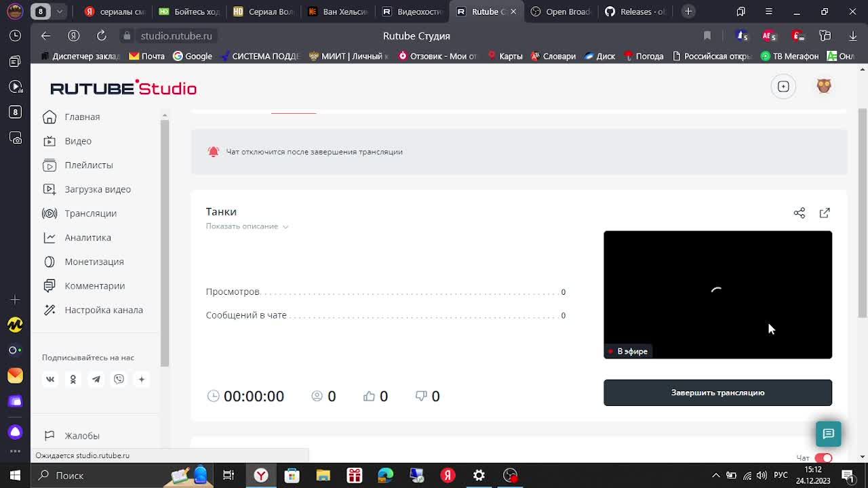Open broadcast in a new window icon

coord(825,213)
